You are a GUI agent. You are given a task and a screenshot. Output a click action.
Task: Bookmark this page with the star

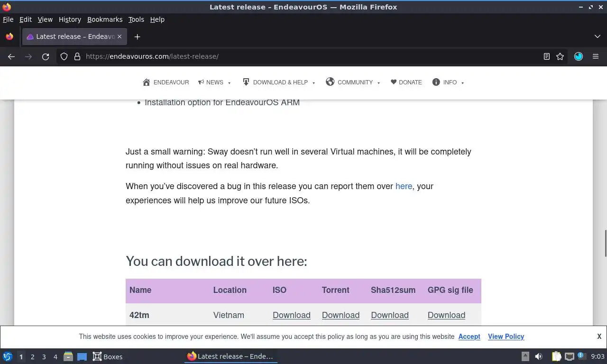(x=560, y=56)
